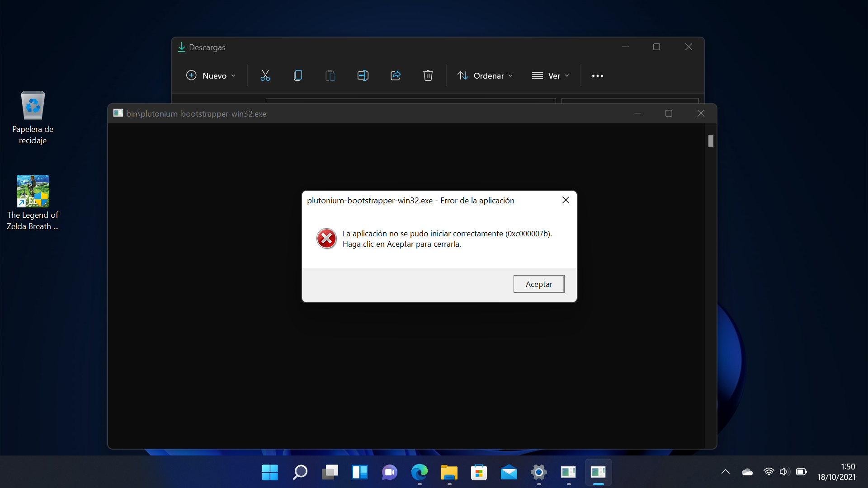Expand the Ordenar sort dropdown
868x488 pixels.
click(x=485, y=75)
